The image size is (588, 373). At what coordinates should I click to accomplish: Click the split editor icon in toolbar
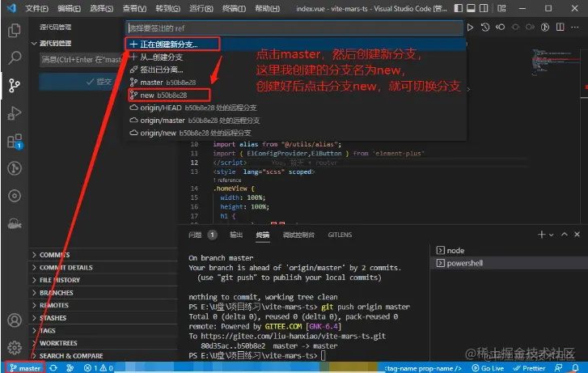(560, 27)
